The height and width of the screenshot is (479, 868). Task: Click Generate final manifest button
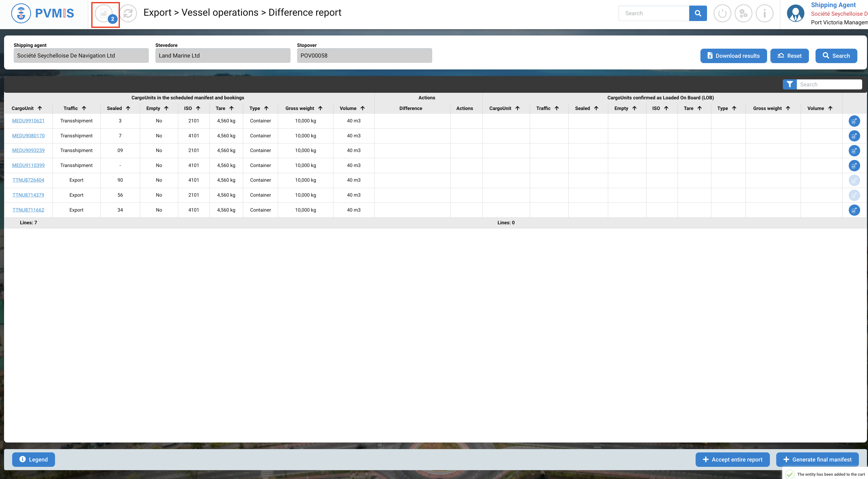(817, 459)
